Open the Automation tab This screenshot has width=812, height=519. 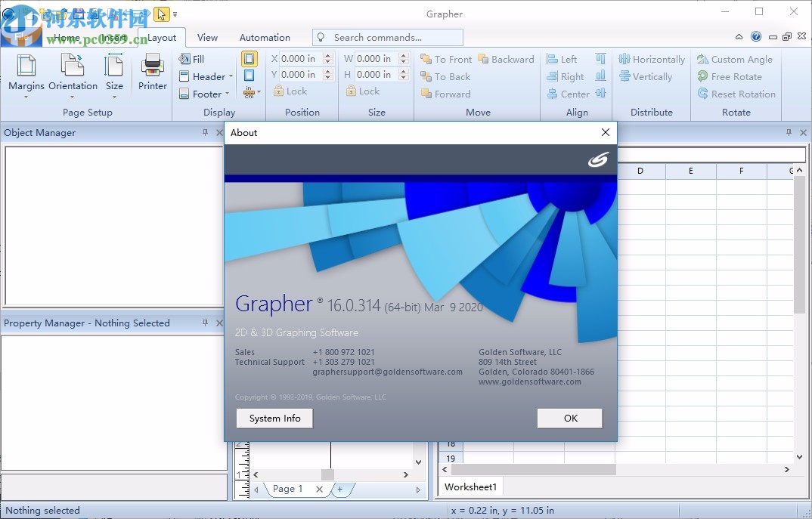point(265,37)
